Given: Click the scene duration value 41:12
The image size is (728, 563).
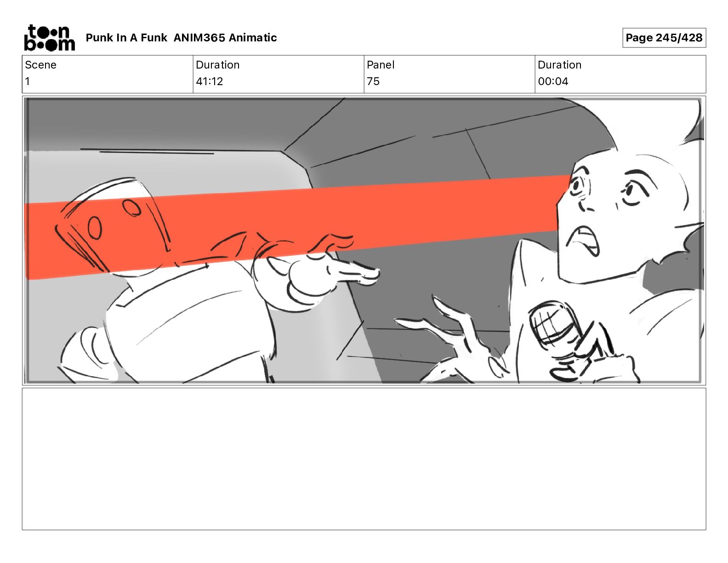Looking at the screenshot, I should 210,81.
